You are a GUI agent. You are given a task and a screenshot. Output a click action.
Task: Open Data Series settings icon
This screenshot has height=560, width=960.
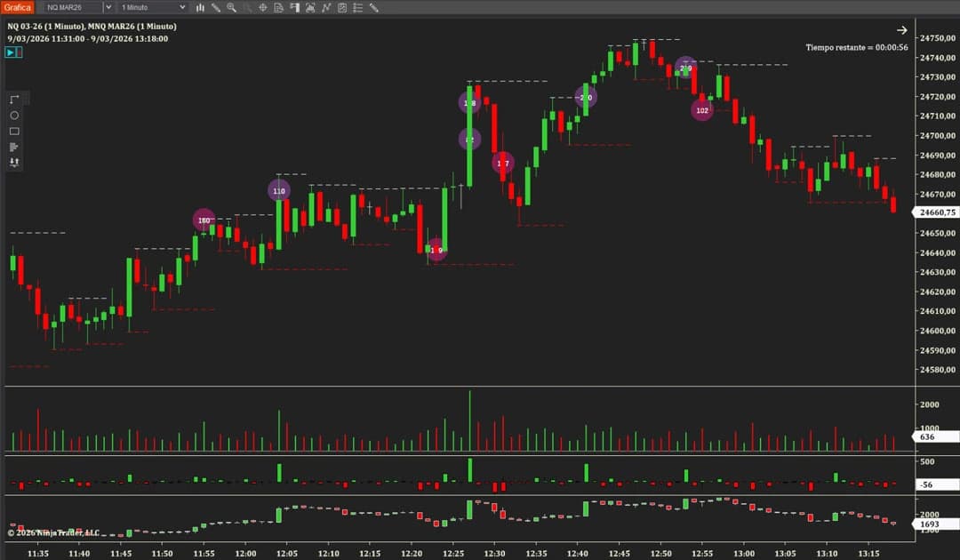tap(279, 8)
